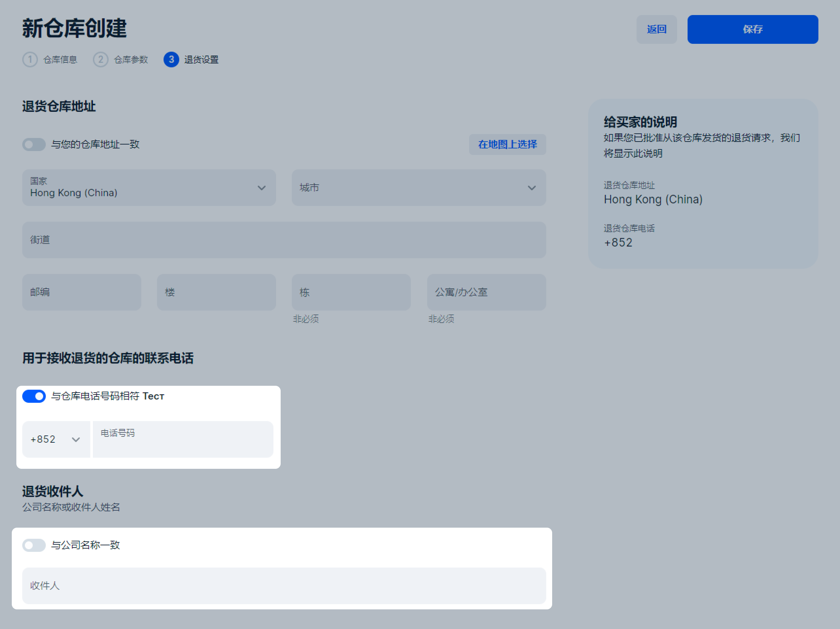Click the step 3 blue circle icon

171,59
